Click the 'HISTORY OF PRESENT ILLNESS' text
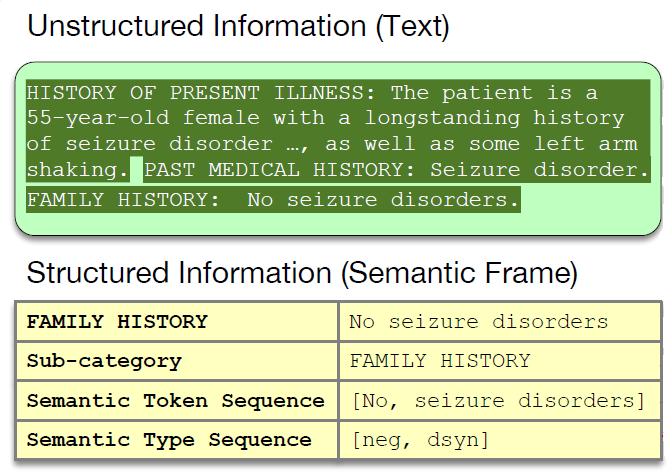This screenshot has width=669, height=472. click(x=195, y=93)
